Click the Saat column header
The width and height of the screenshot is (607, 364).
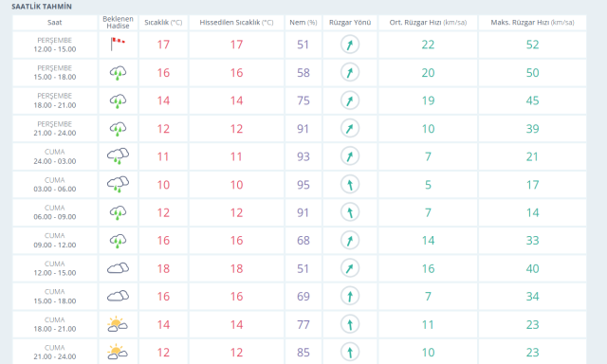55,23
